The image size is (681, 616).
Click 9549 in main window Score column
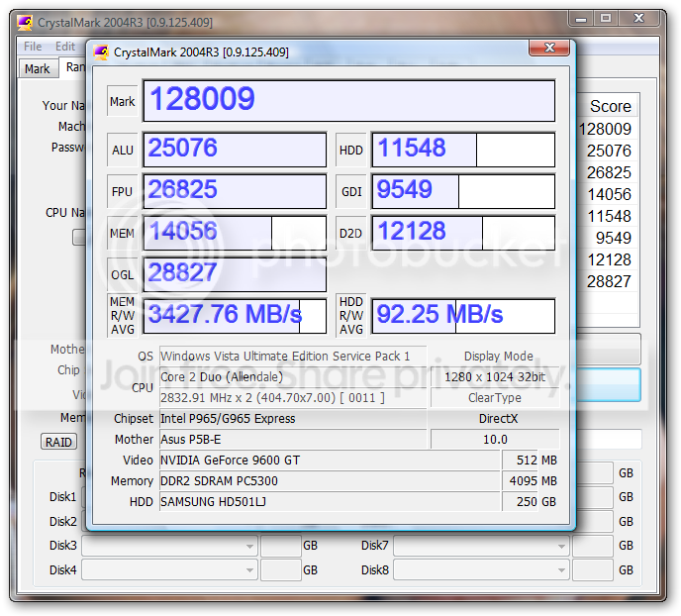[x=614, y=238]
